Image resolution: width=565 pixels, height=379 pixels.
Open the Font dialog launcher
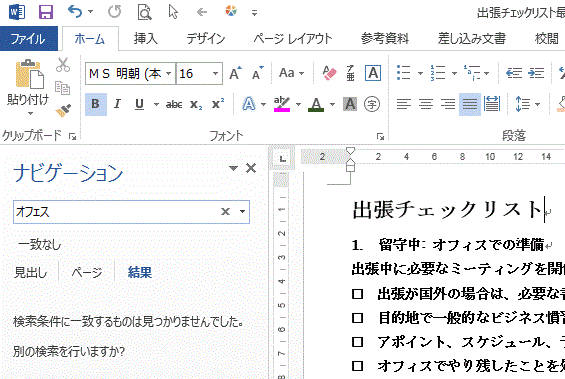381,136
